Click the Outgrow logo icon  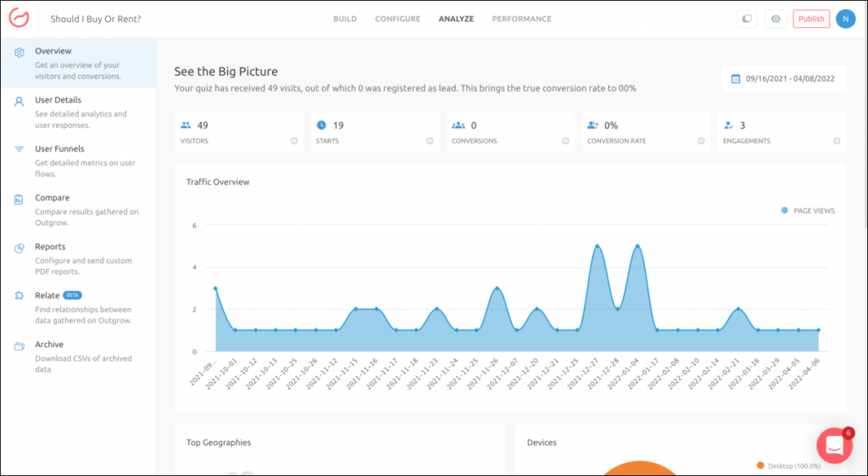click(x=19, y=19)
